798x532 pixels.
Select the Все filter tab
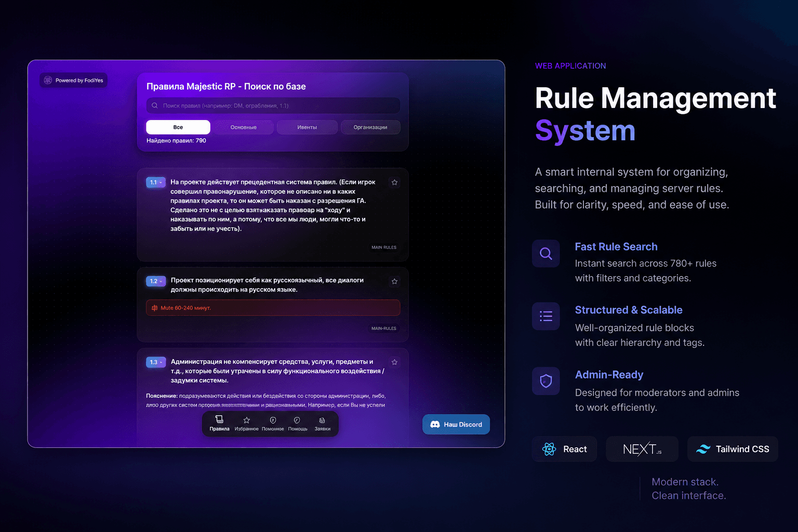[178, 127]
